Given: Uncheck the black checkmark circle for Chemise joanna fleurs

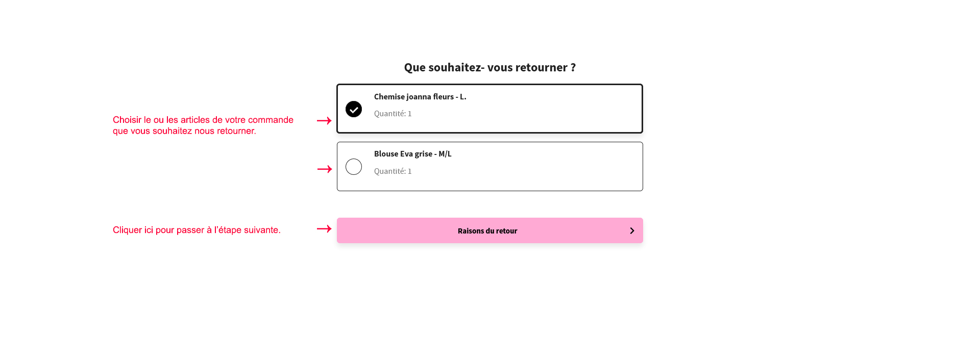Looking at the screenshot, I should point(354,109).
